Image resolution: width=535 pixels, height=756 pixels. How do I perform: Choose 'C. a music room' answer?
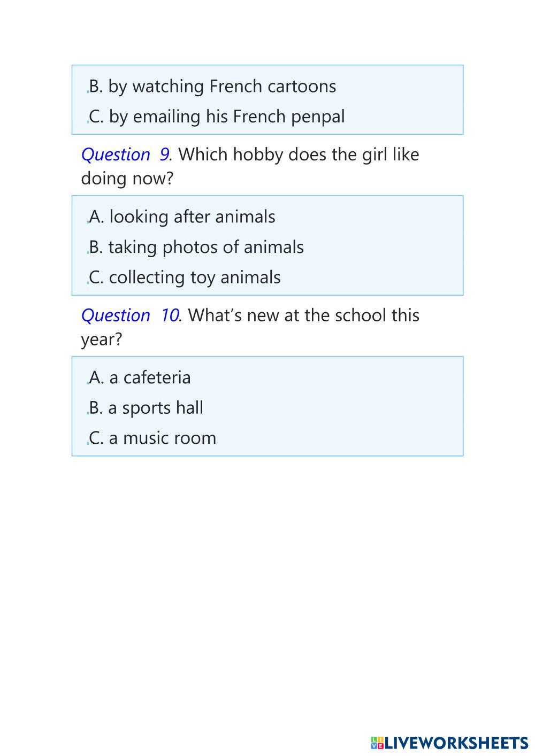click(x=152, y=438)
